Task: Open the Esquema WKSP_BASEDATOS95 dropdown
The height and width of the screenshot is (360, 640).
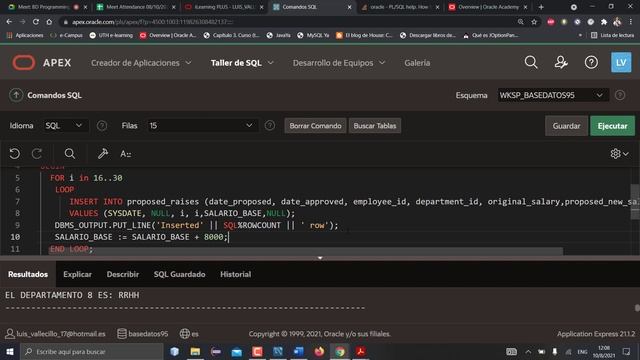Action: 553,95
